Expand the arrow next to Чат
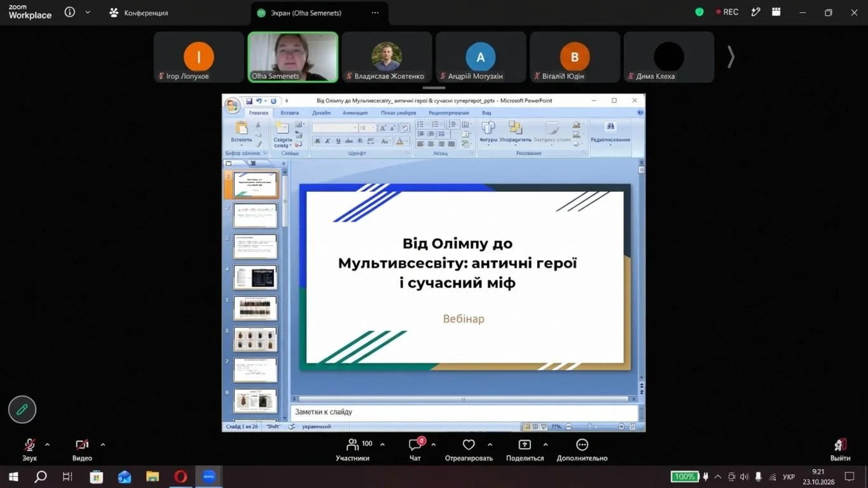868x488 pixels. pyautogui.click(x=434, y=445)
